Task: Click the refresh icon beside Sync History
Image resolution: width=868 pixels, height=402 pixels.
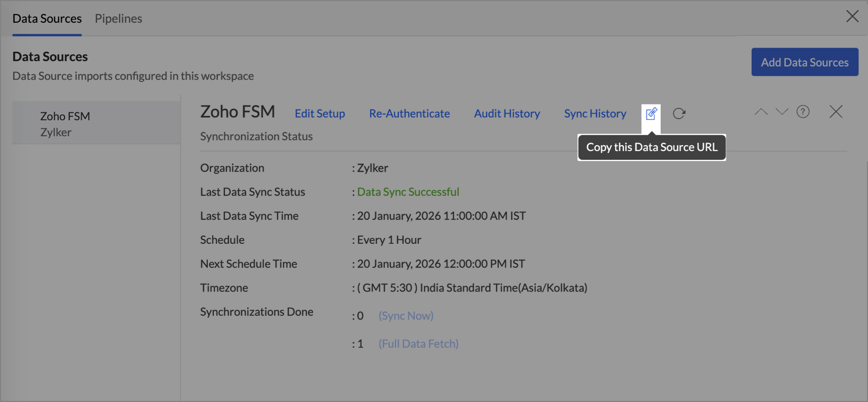Action: 679,114
